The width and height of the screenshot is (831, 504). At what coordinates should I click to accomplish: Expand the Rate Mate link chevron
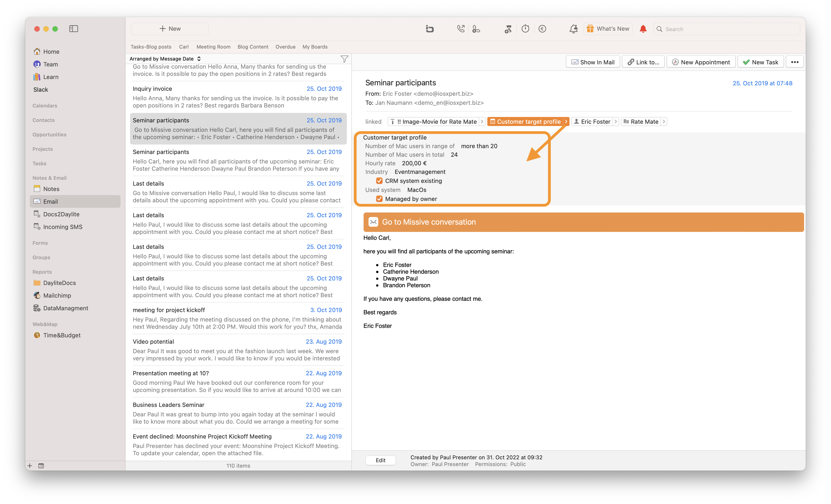[664, 121]
